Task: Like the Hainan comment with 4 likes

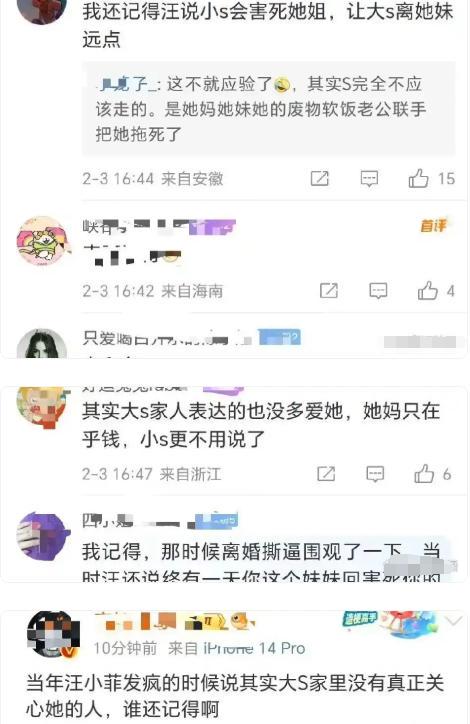Action: point(428,290)
